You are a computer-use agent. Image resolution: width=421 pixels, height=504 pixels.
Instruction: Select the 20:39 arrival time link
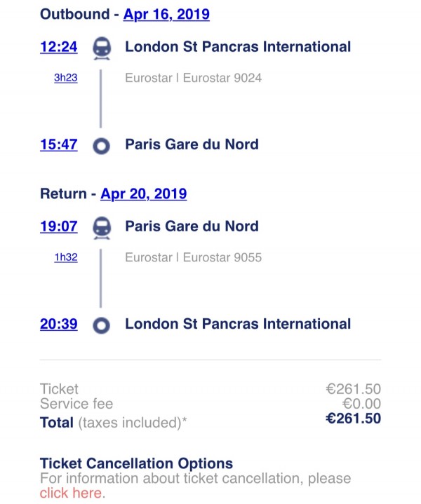coord(59,325)
